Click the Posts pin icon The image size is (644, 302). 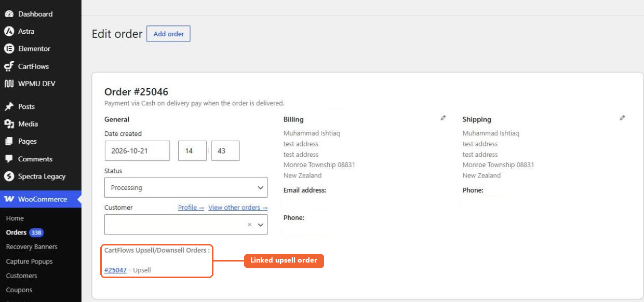point(9,106)
